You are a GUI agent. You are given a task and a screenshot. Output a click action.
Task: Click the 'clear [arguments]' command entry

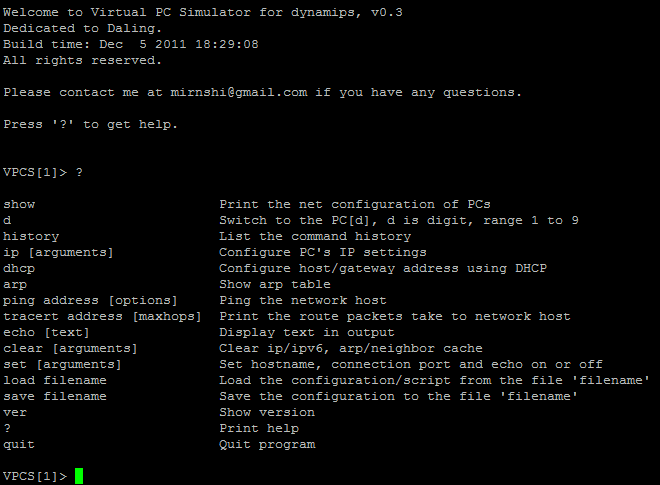pyautogui.click(x=70, y=348)
